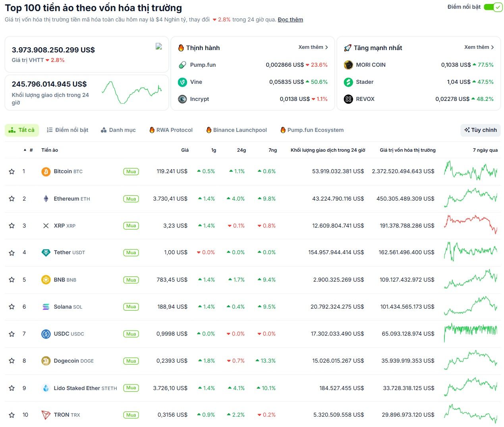Sort by 1g column header

point(214,150)
